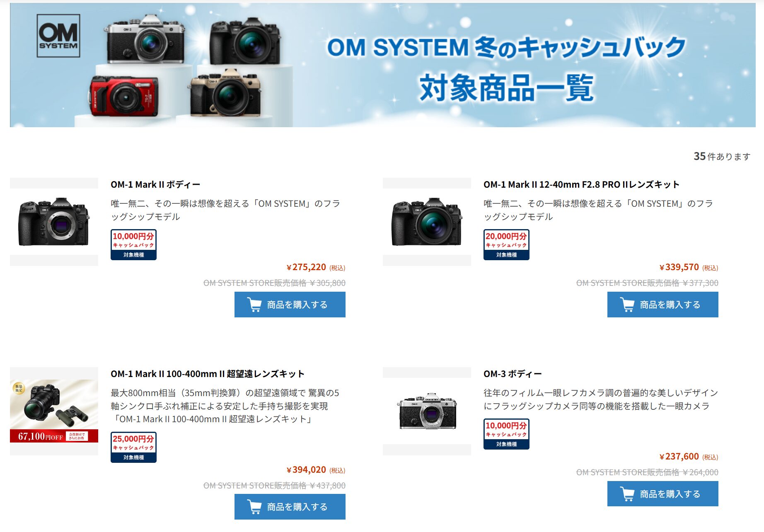The image size is (764, 532).
Task: Select silver OM-3 camera thumbnail
Action: click(427, 411)
